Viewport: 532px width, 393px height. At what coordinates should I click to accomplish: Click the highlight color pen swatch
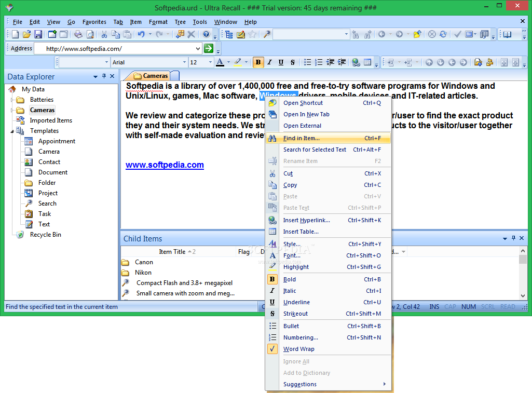coord(238,62)
